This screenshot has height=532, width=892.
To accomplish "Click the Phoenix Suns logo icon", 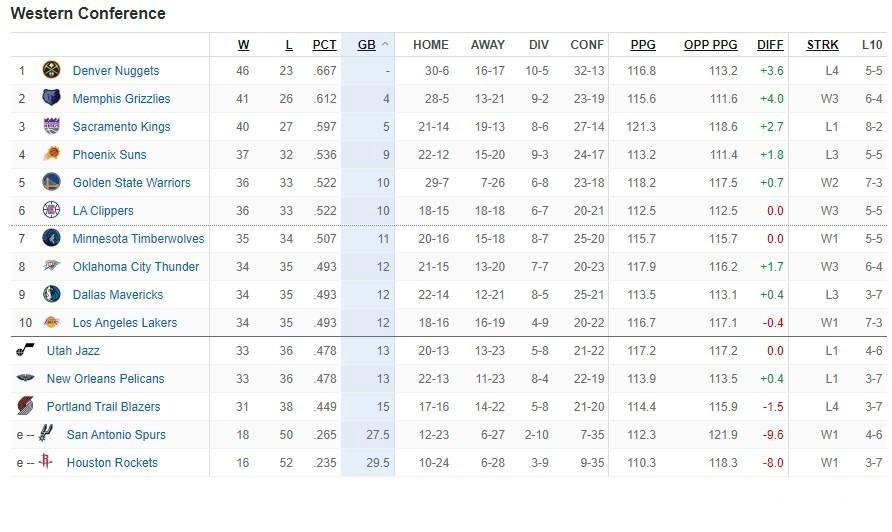I will click(x=51, y=155).
